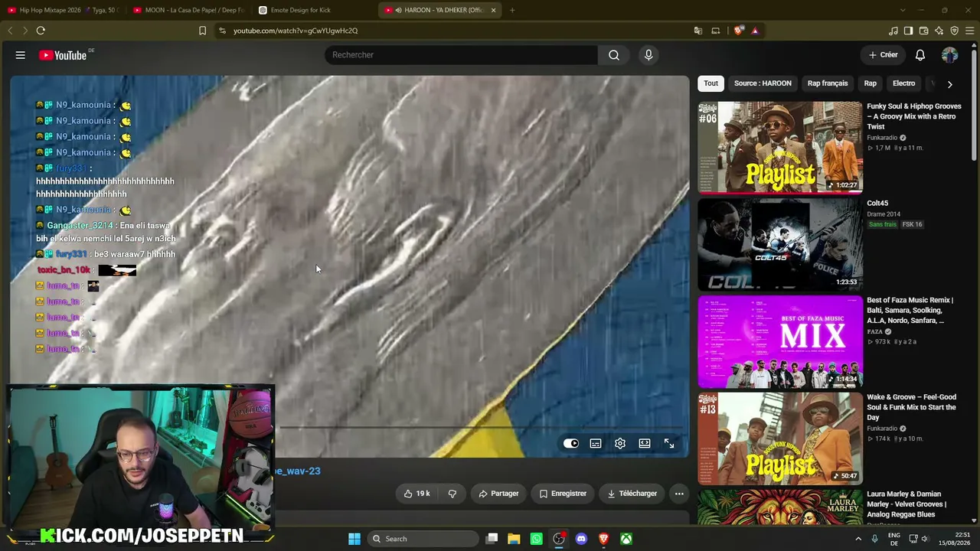The width and height of the screenshot is (980, 551).
Task: Like the video with 19 k likes
Action: [416, 494]
